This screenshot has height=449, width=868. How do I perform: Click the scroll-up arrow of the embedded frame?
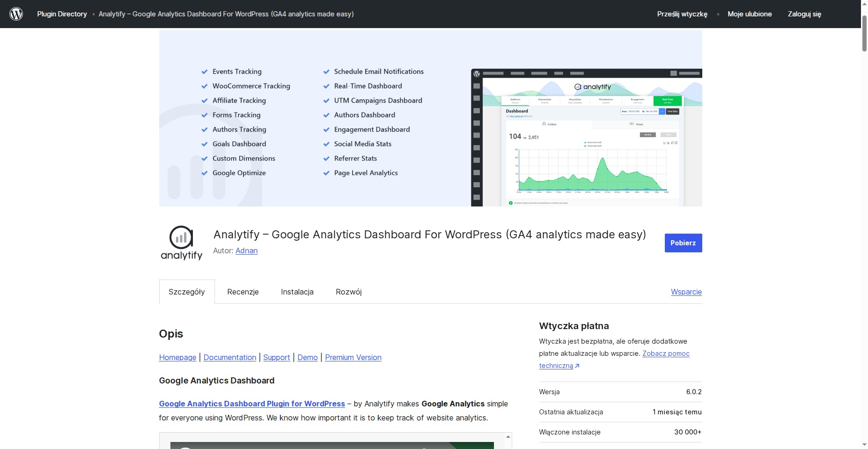[508, 437]
